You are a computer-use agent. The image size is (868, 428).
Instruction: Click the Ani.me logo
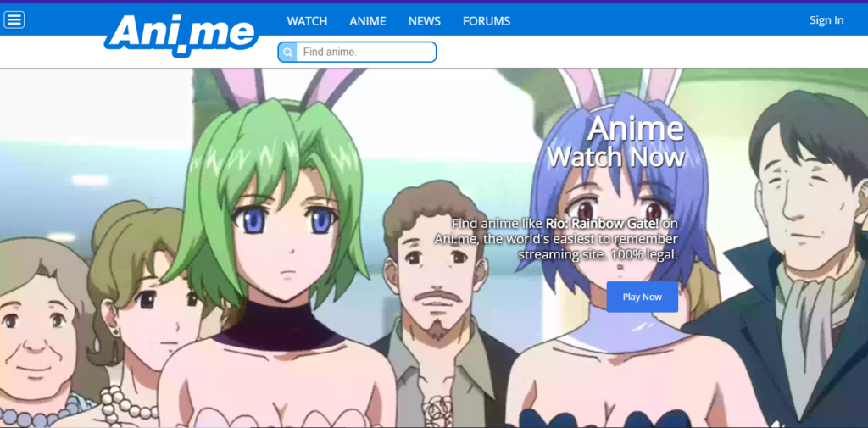[181, 33]
